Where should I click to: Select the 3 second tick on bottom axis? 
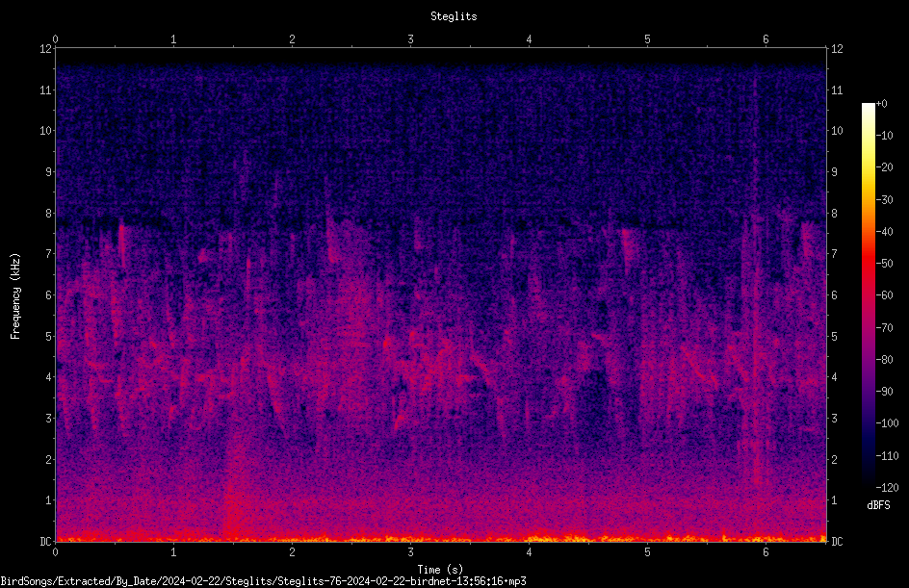(x=410, y=552)
